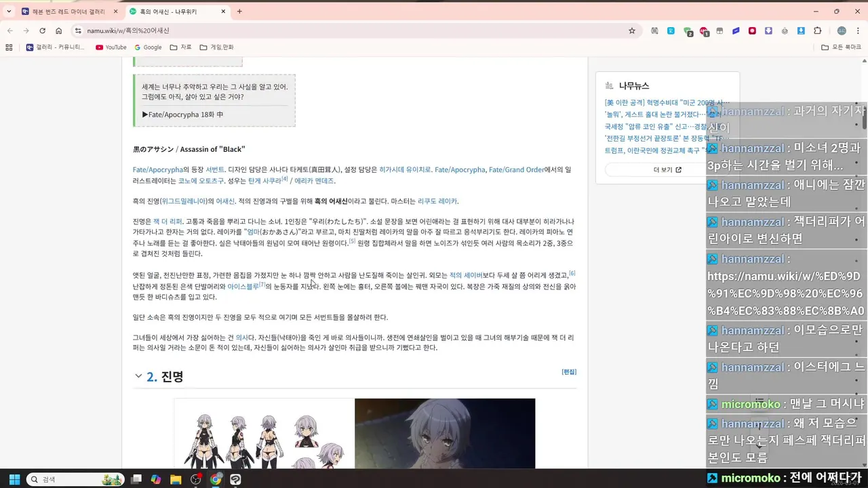Open the new tab plus button
868x488 pixels.
[239, 12]
